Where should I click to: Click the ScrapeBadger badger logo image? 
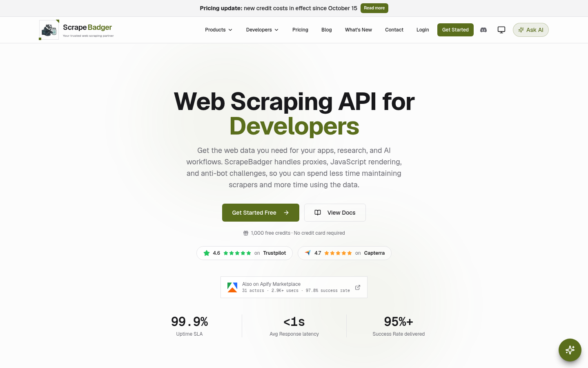click(x=49, y=30)
